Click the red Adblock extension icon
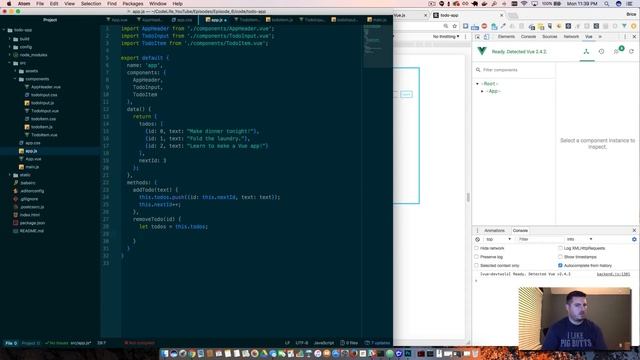 (484, 26)
